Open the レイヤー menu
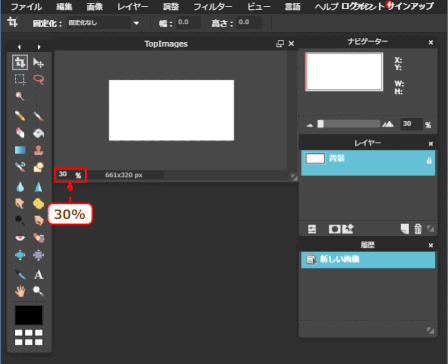This screenshot has height=364, width=448. pos(132,7)
